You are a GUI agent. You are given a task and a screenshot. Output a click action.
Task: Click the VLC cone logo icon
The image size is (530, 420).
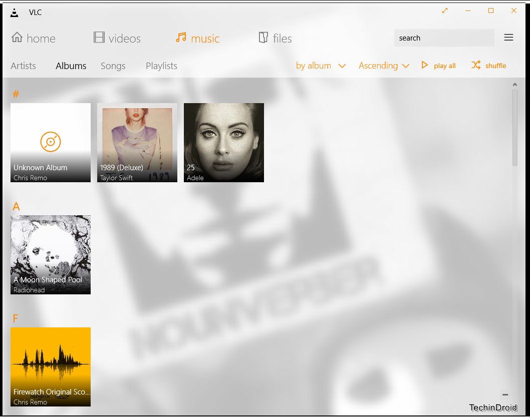pos(14,13)
